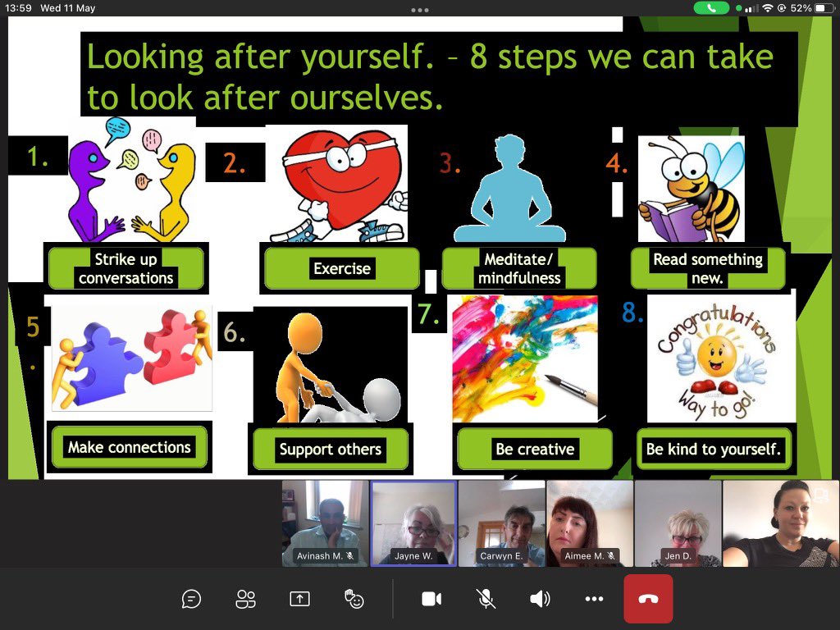This screenshot has height=630, width=840.
Task: Tap the speaker audio icon
Action: pyautogui.click(x=540, y=599)
